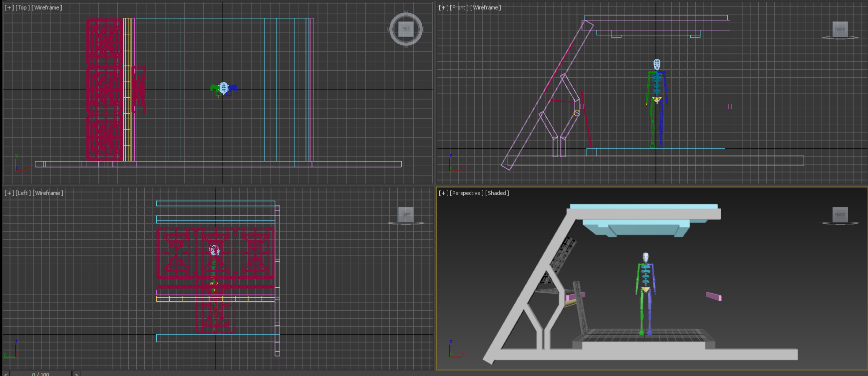Click the previous frame arrow on the time slider

tap(6, 374)
